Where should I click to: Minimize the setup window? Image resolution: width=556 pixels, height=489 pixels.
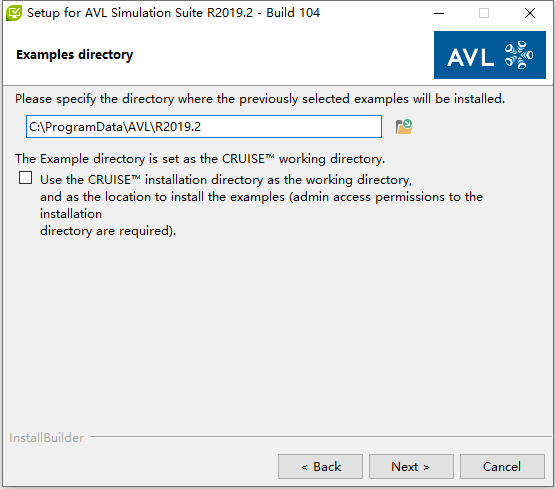[x=439, y=13]
